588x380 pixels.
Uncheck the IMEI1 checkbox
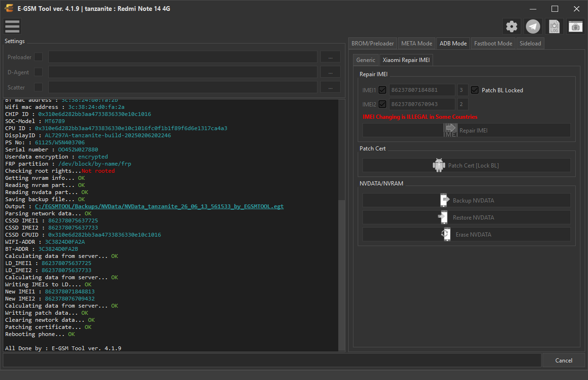tap(382, 90)
